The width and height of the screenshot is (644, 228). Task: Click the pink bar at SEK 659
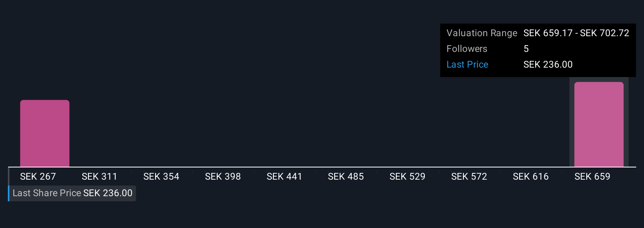(x=599, y=124)
